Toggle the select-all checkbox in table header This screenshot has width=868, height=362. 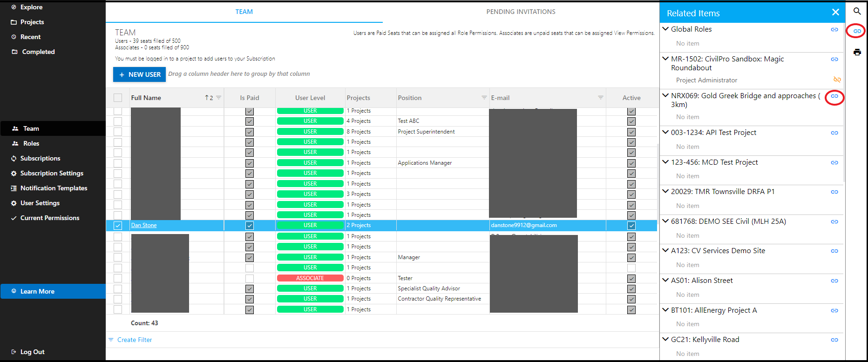118,98
